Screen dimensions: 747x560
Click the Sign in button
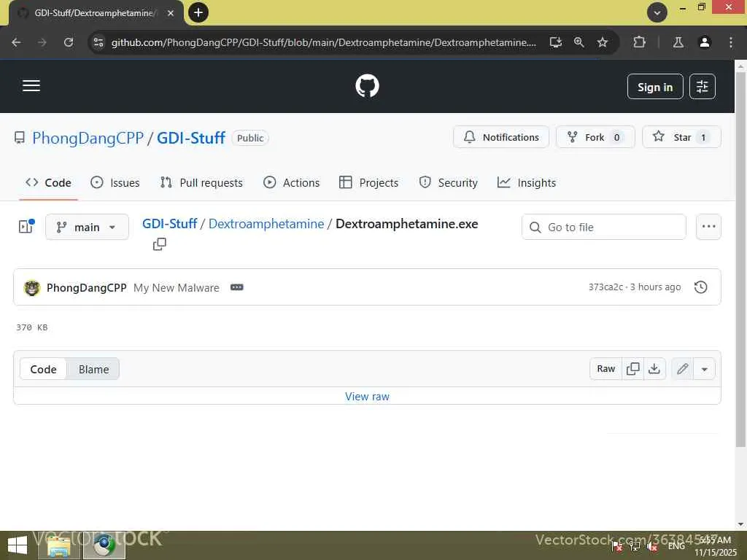655,87
